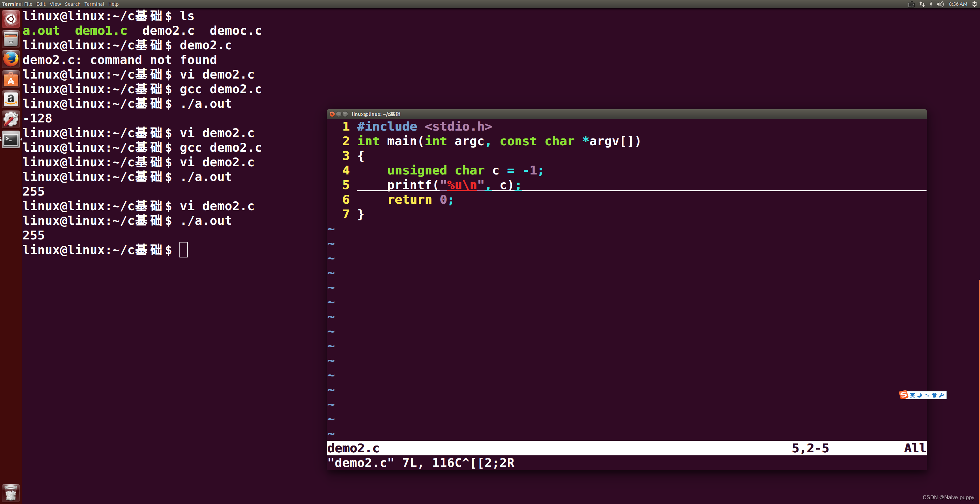Open Trash from the launcher
The height and width of the screenshot is (504, 980).
(x=11, y=492)
